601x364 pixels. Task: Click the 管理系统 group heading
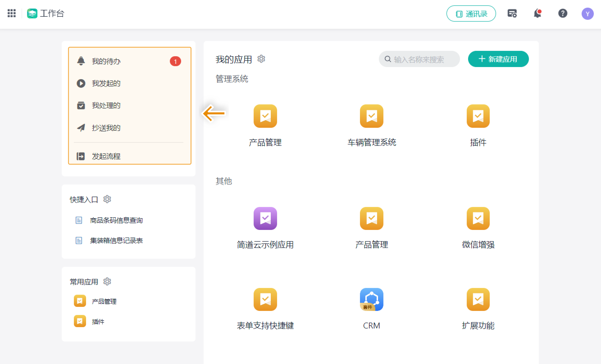click(232, 79)
